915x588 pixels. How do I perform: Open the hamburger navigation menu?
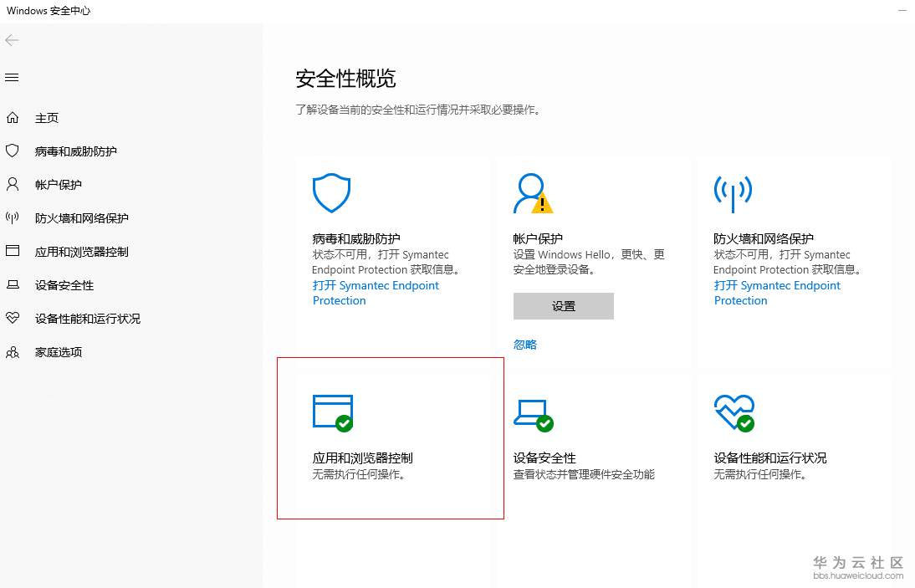coord(12,78)
